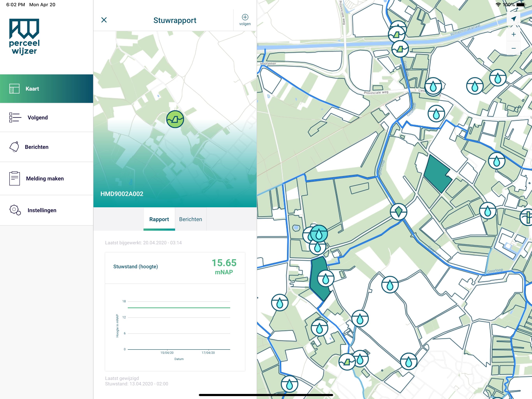532x399 pixels.
Task: Select topmost right water drop marker
Action: pos(498,78)
